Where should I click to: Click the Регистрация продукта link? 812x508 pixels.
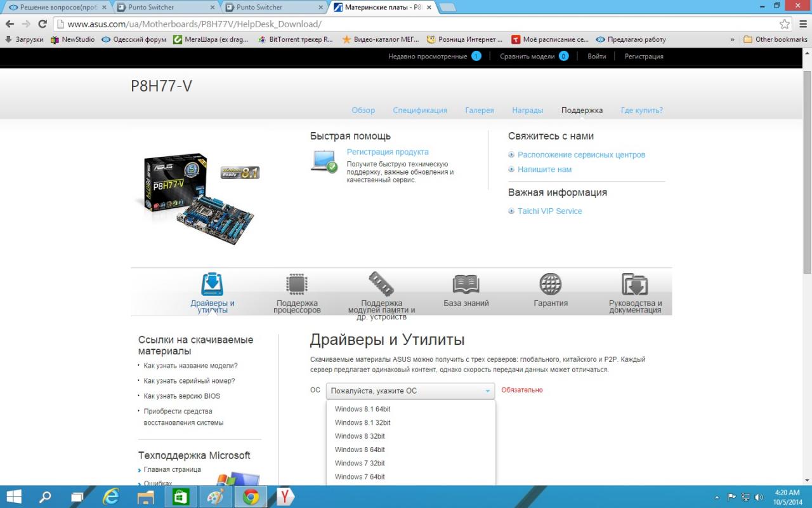point(388,152)
